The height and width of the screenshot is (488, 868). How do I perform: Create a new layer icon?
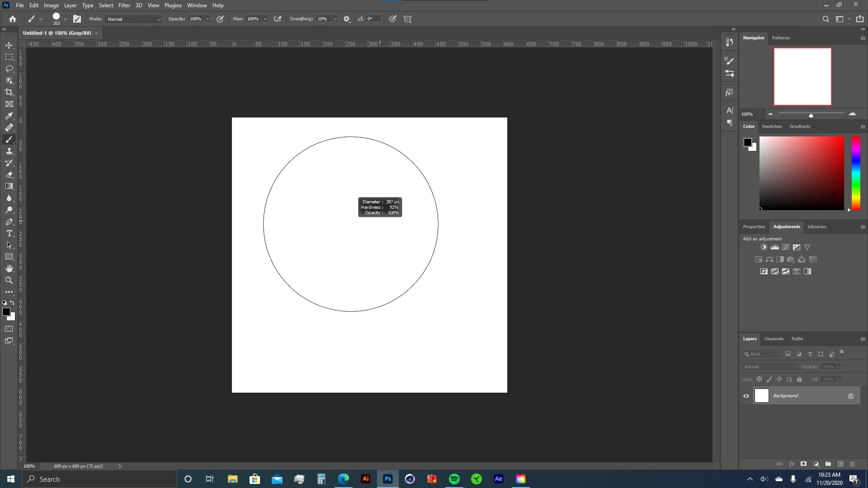(x=840, y=464)
